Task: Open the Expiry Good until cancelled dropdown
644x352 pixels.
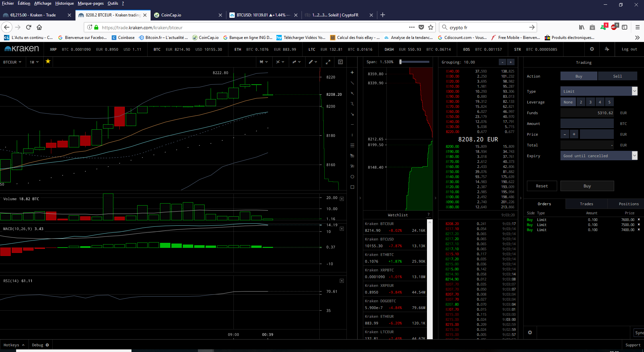Action: [x=634, y=156]
